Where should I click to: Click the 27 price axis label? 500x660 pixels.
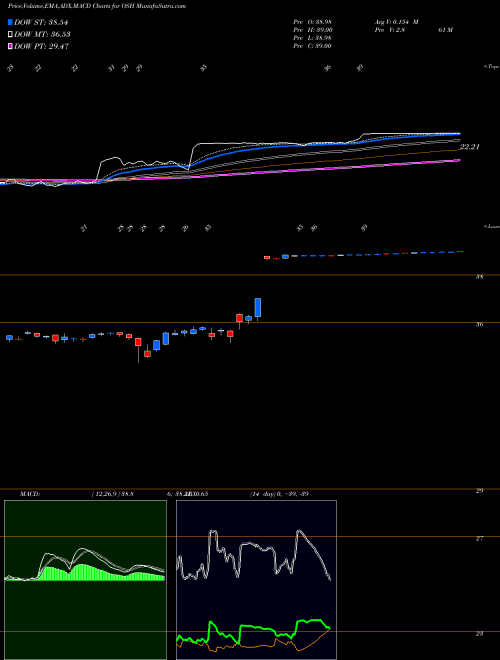(x=479, y=538)
